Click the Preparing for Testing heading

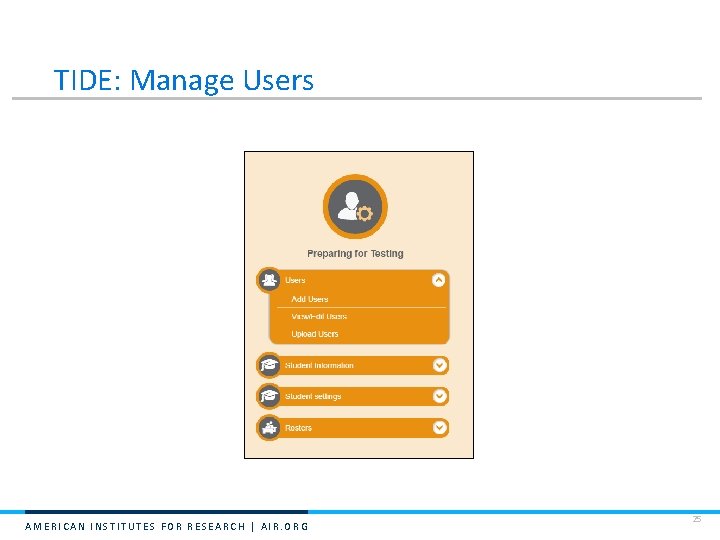pos(355,253)
